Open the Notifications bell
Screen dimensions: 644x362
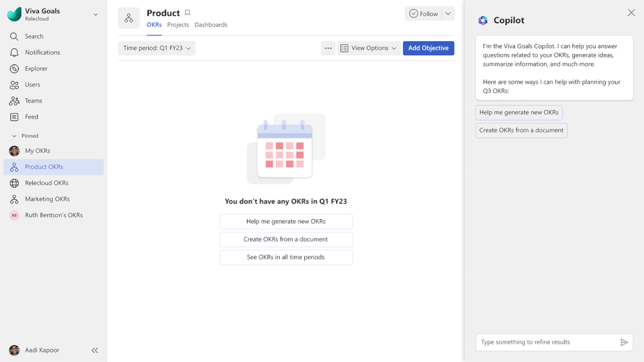click(42, 53)
